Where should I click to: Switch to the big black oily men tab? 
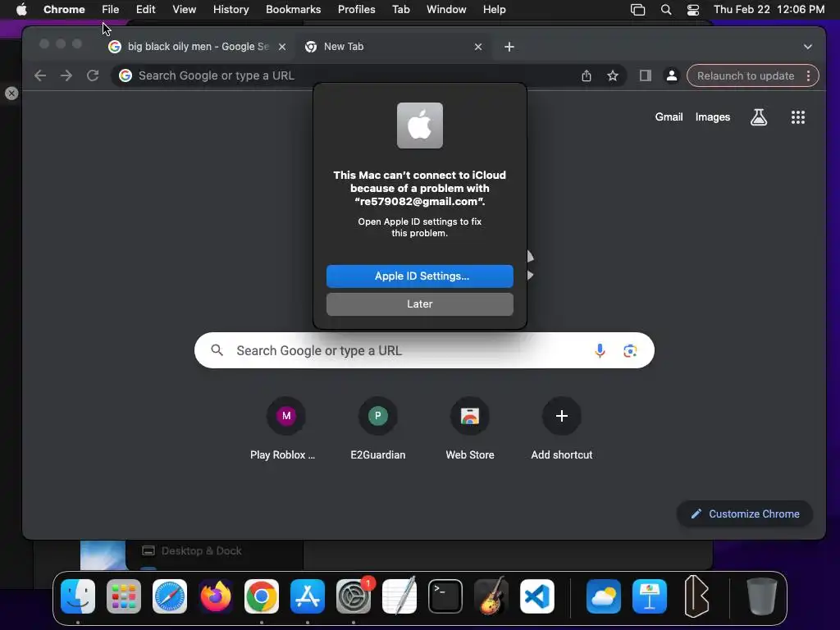pos(198,47)
